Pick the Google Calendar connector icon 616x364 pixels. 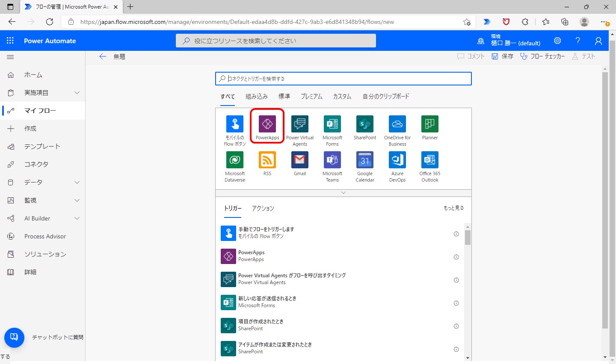tap(365, 160)
